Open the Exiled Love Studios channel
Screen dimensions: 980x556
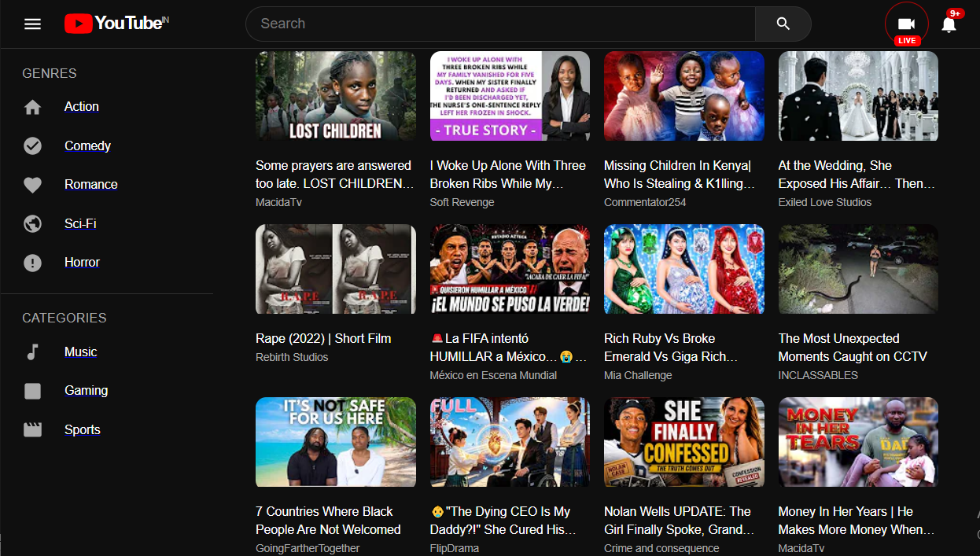pyautogui.click(x=825, y=202)
